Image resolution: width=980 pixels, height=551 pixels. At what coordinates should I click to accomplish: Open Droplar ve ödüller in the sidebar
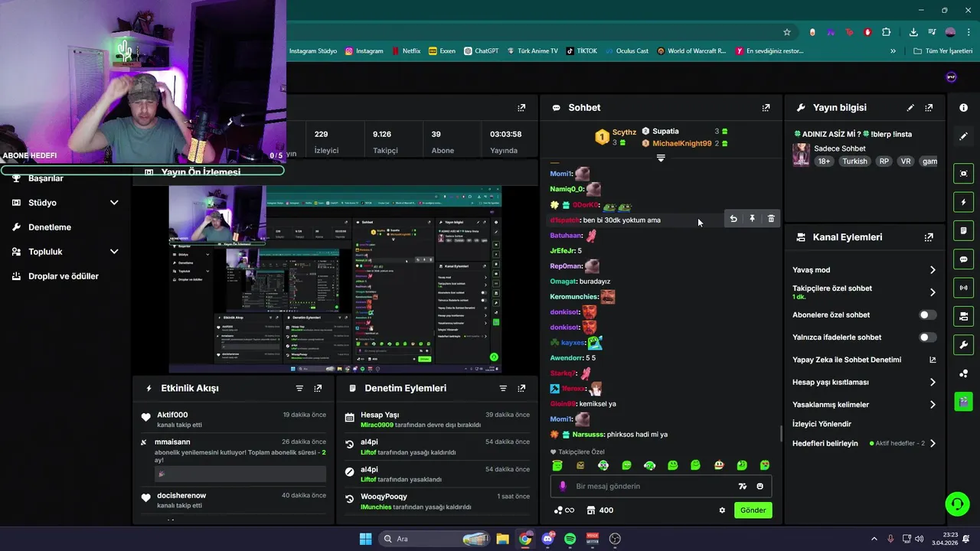coord(65,276)
